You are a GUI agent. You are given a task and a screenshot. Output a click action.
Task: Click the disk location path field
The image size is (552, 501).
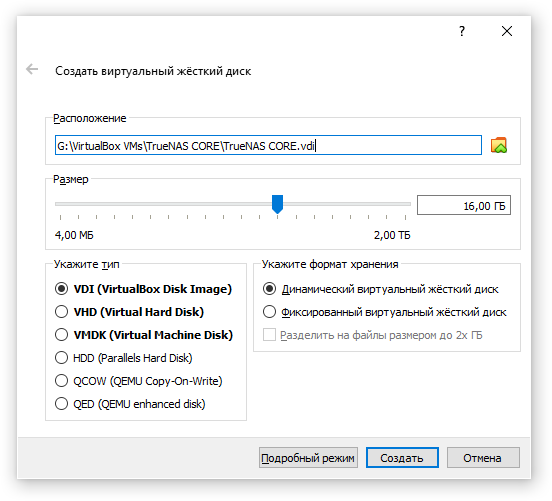(x=268, y=145)
